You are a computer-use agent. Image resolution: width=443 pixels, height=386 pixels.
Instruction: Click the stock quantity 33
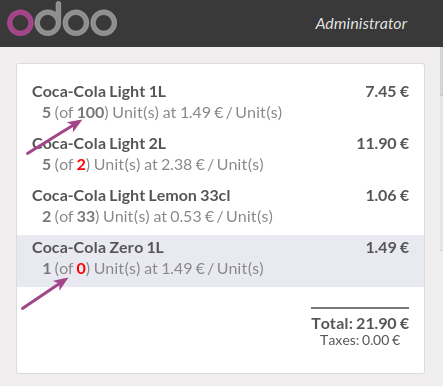click(x=86, y=217)
